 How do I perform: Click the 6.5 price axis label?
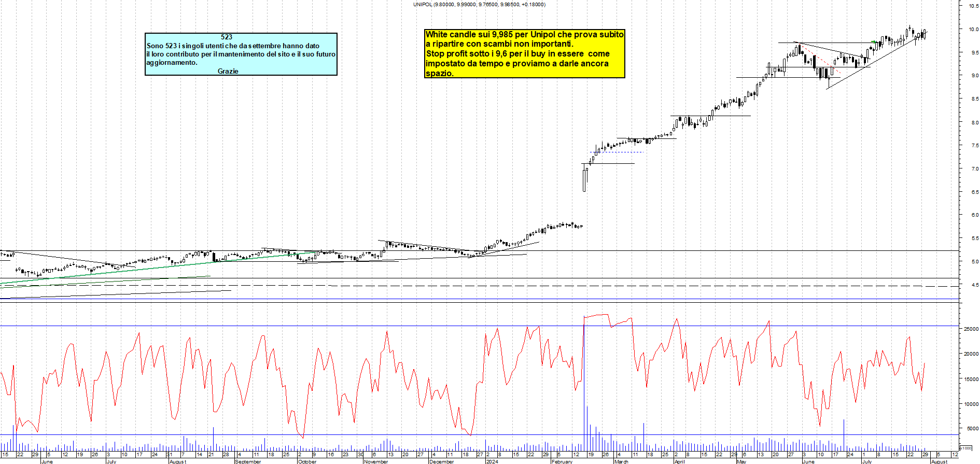click(975, 192)
